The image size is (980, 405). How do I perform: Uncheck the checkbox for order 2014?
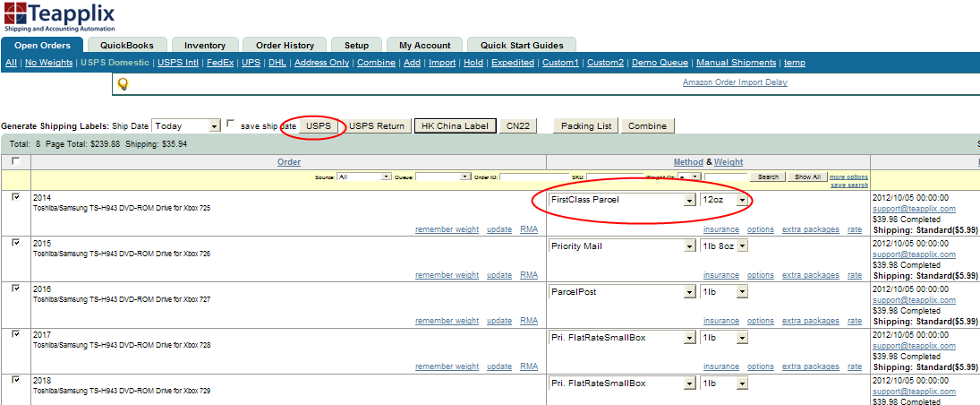pyautogui.click(x=16, y=197)
